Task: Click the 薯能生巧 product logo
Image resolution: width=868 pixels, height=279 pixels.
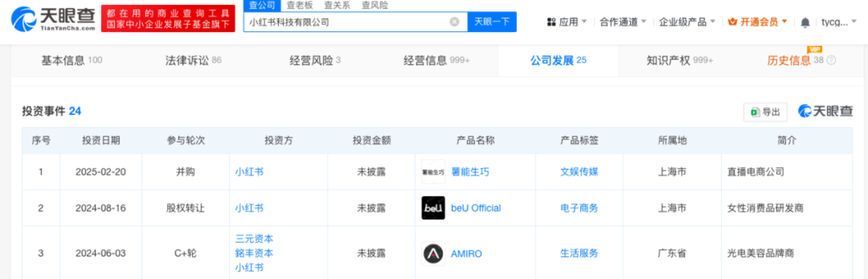Action: click(433, 172)
